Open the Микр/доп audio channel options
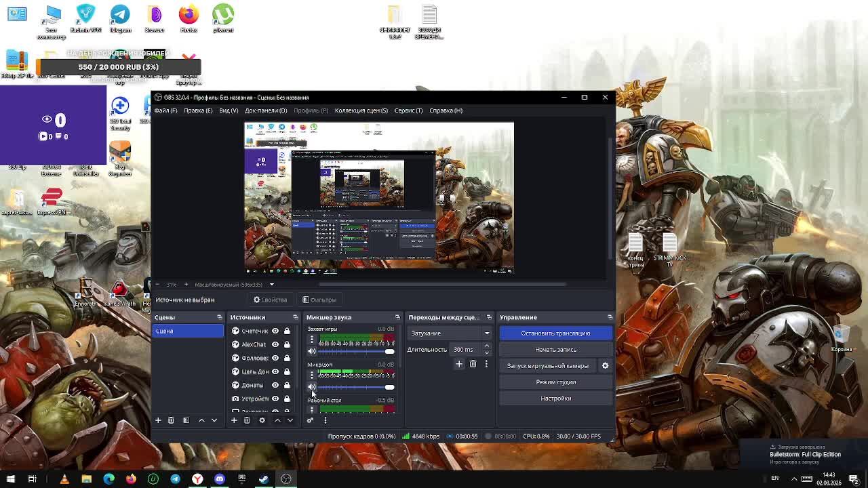868x488 pixels. [312, 375]
